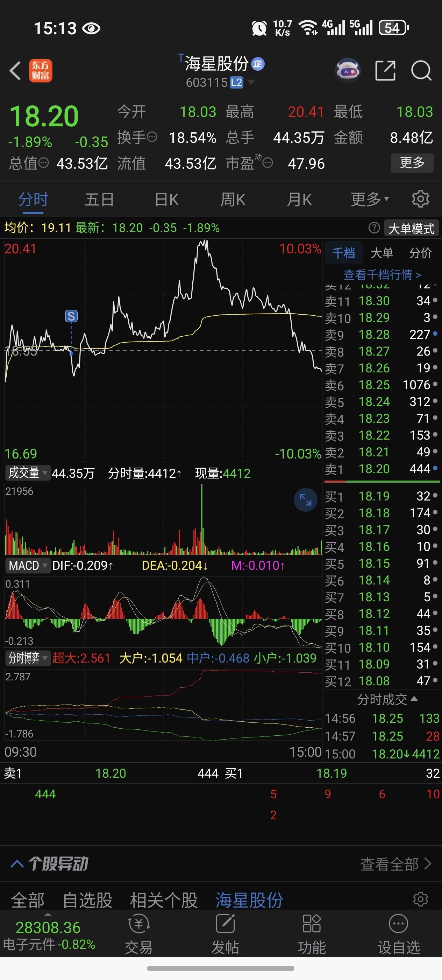Open the 更多 chart period dropdown
The width and height of the screenshot is (442, 980).
click(x=370, y=199)
